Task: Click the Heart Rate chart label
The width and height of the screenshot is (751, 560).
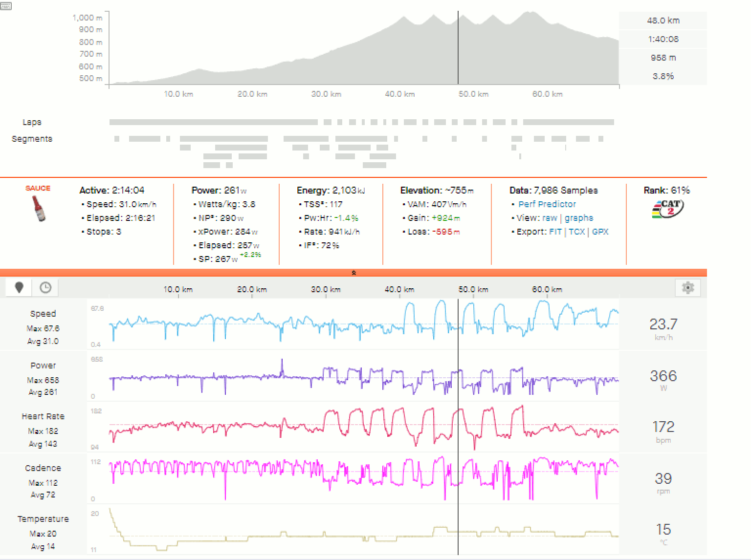Action: pyautogui.click(x=43, y=416)
